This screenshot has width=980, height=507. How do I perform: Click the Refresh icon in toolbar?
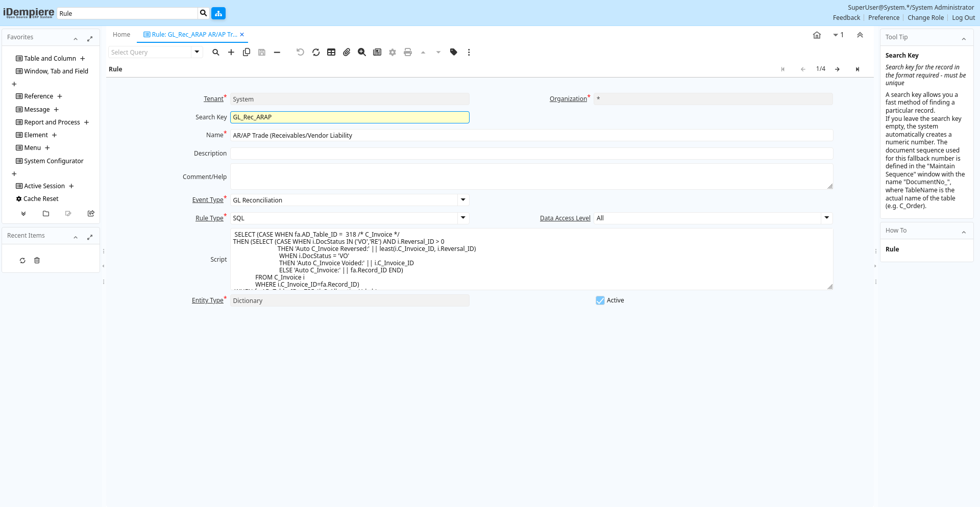coord(316,52)
